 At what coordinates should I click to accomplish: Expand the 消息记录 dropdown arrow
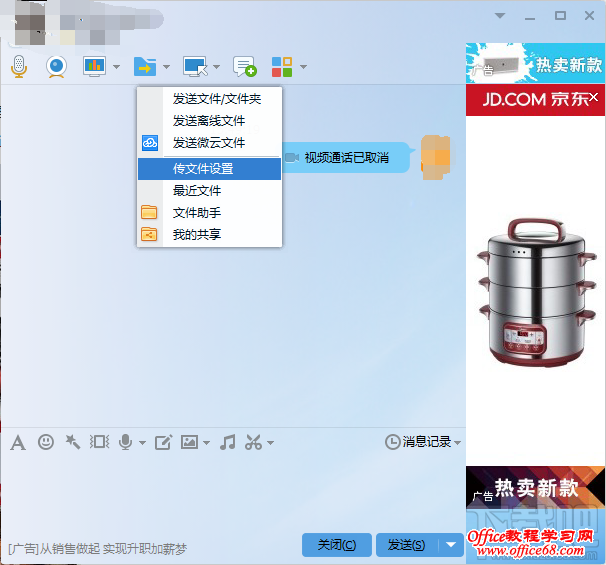click(457, 442)
